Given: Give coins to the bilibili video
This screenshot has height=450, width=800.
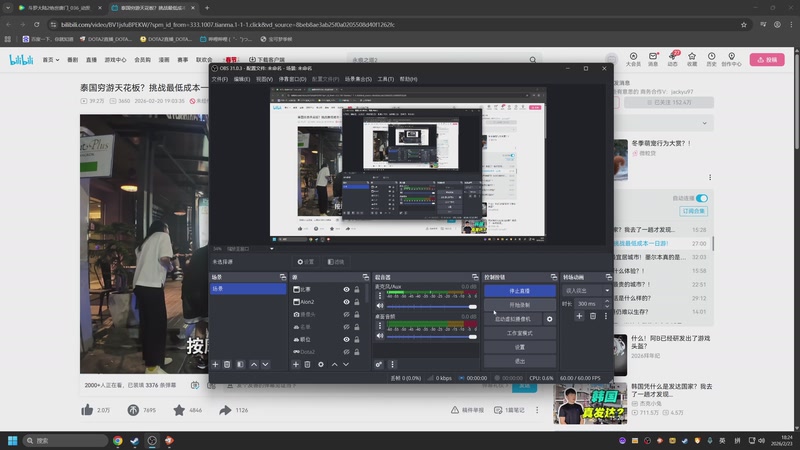Looking at the screenshot, I should click(133, 410).
